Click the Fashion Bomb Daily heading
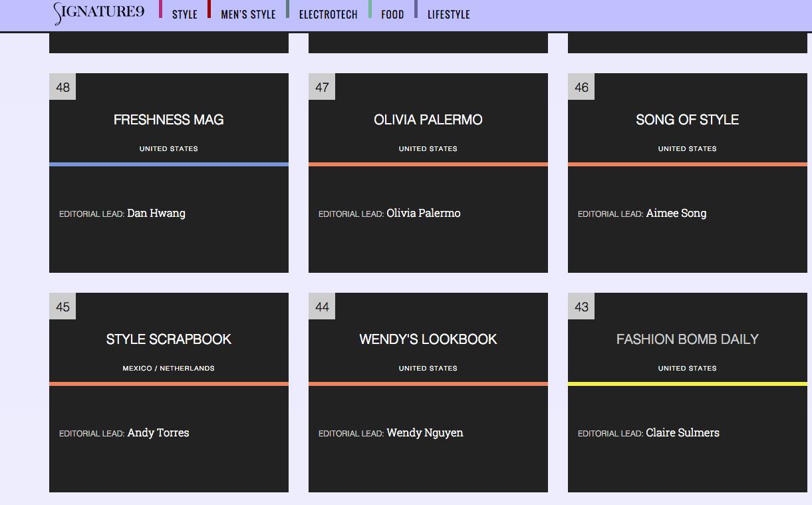Screen dimensions: 812x505 point(687,339)
